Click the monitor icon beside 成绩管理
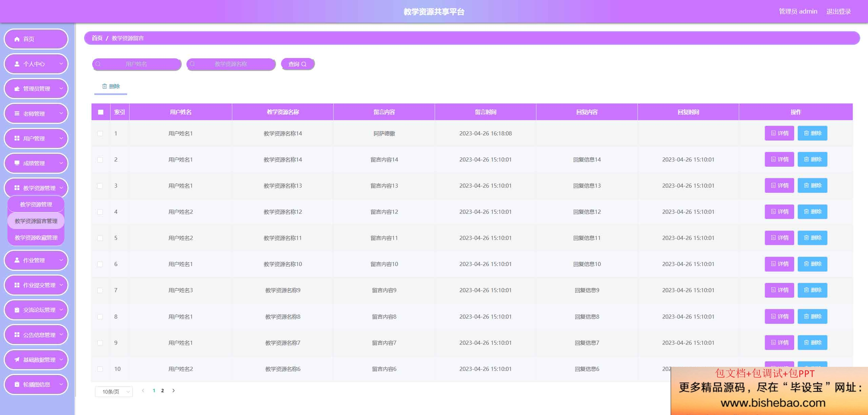 [x=17, y=163]
